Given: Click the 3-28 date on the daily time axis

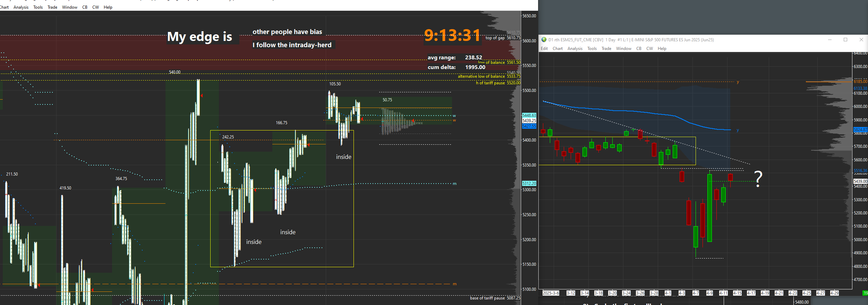Looking at the screenshot, I should [x=654, y=293].
